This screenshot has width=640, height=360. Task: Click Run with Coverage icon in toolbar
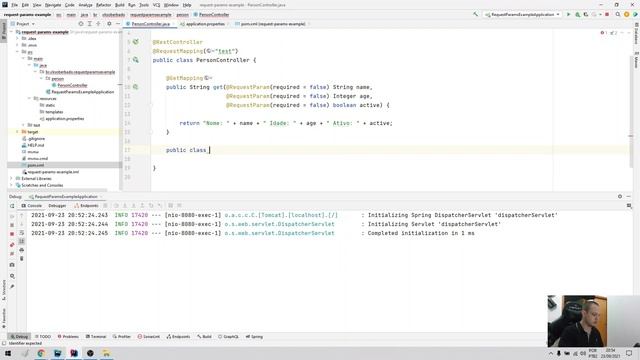click(x=586, y=14)
